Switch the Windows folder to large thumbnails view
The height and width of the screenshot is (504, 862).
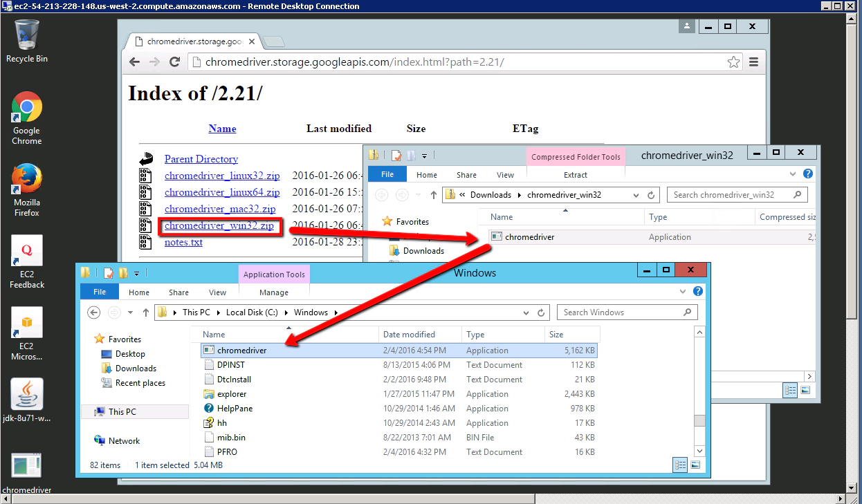(695, 465)
